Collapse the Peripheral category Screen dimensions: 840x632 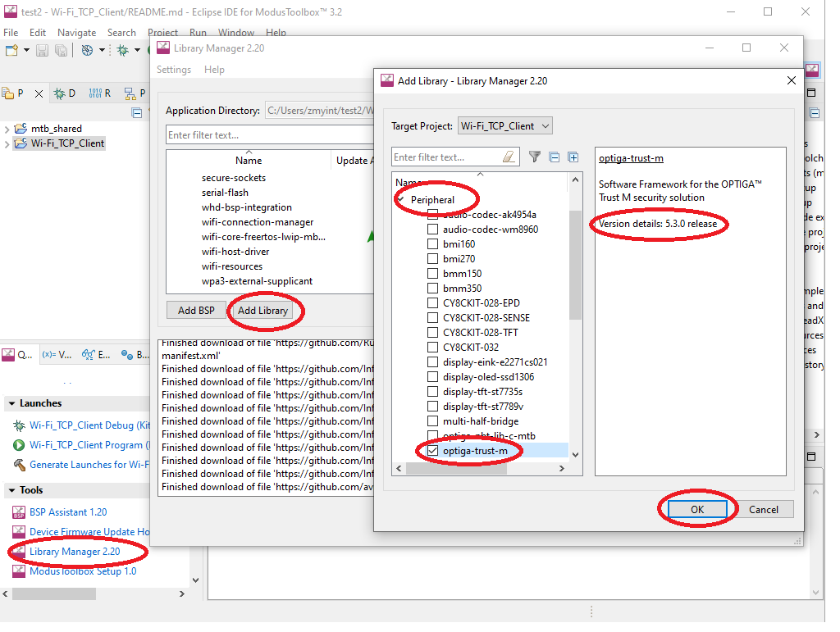pyautogui.click(x=399, y=200)
